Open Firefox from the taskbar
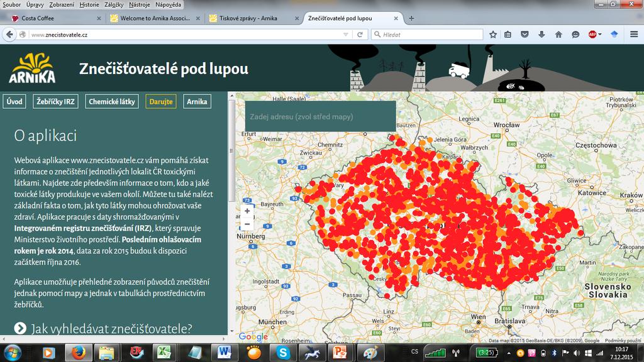This screenshot has height=362, width=644. pyautogui.click(x=78, y=353)
